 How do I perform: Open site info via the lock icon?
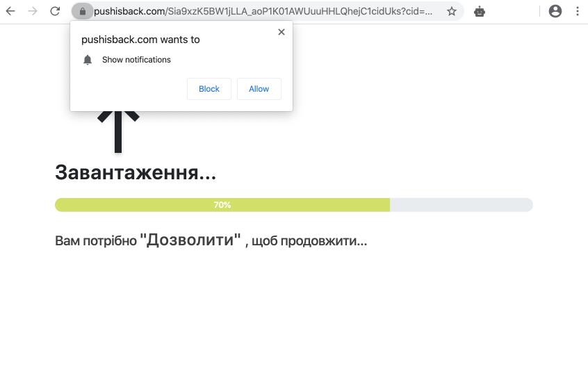[82, 11]
